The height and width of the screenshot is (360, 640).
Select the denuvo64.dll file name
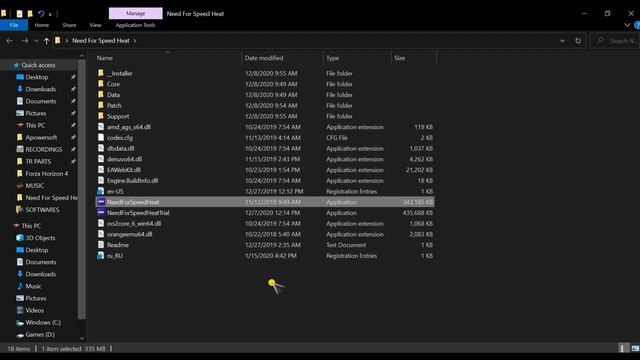(x=124, y=159)
